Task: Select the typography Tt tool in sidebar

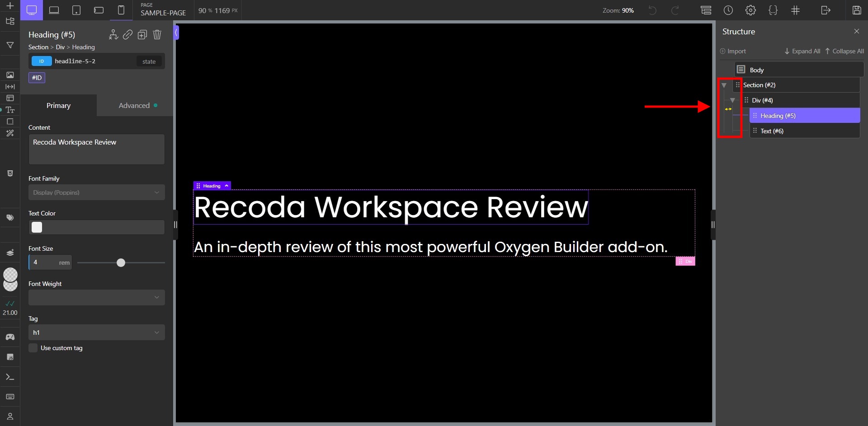Action: pos(10,110)
